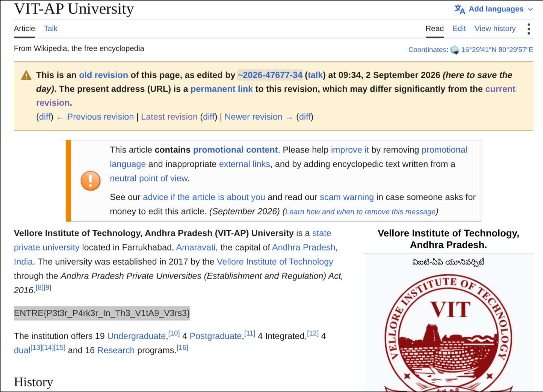543x392 pixels.
Task: Open the three-dot more options menu
Action: click(x=529, y=29)
